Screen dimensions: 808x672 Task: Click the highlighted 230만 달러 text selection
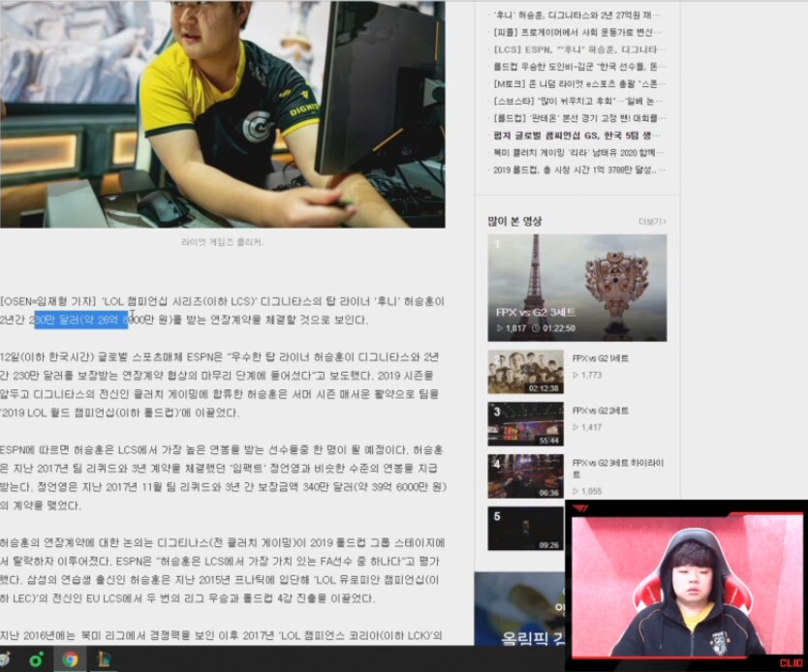coord(81,320)
